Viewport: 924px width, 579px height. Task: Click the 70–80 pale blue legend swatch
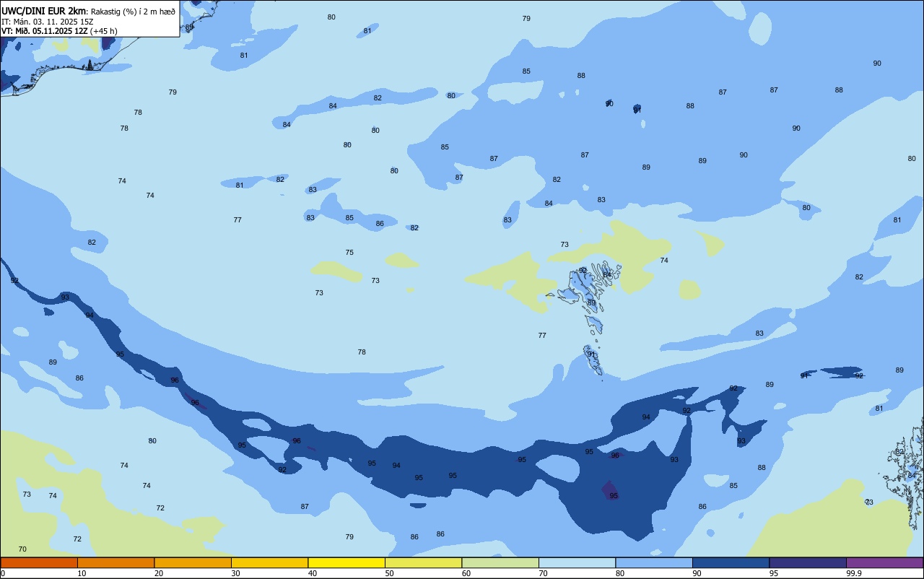click(577, 562)
